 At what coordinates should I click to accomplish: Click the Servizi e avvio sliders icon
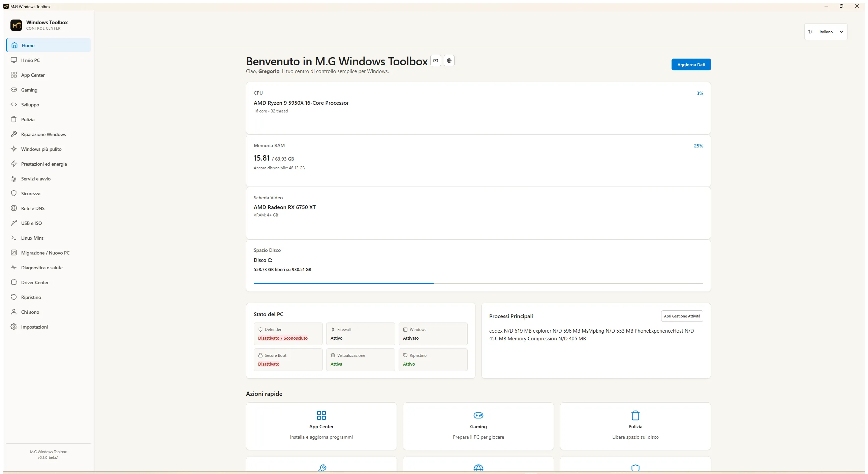pos(14,178)
